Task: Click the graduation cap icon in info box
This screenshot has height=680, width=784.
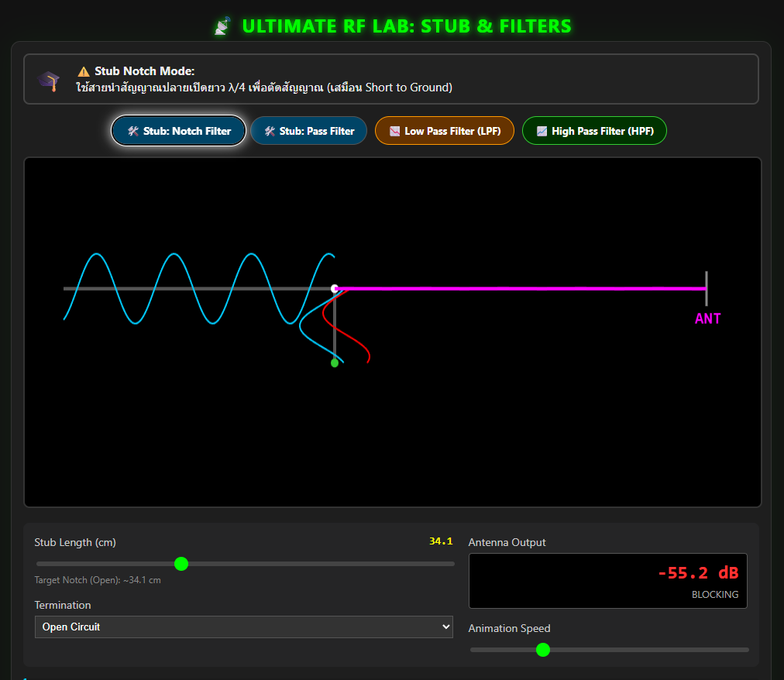Action: 50,80
